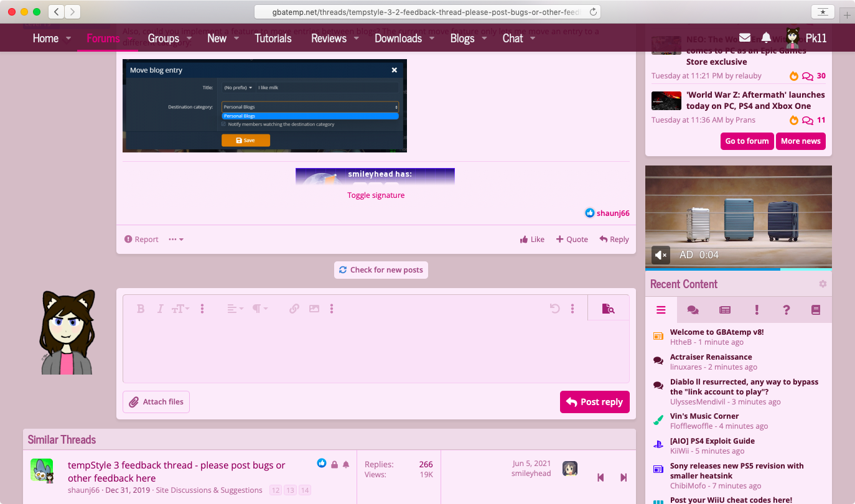
Task: Reply to this post
Action: [614, 240]
